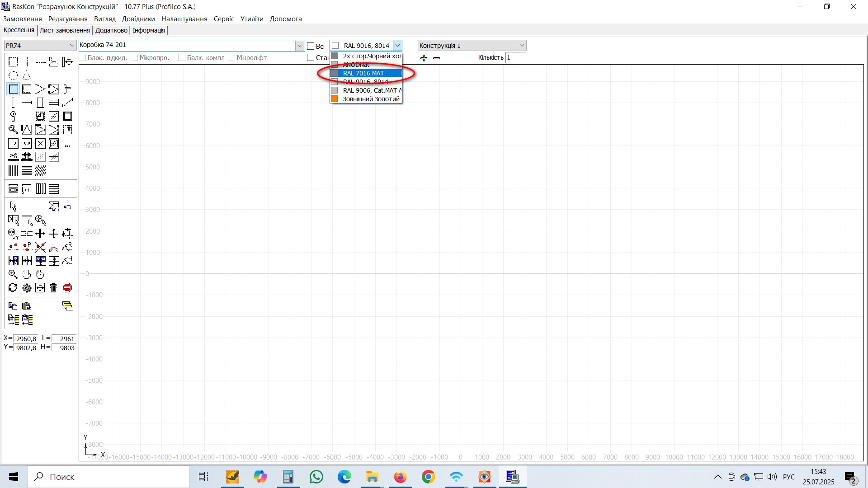Toggle the 'Стан' checkbox
The height and width of the screenshot is (488, 868).
(311, 57)
